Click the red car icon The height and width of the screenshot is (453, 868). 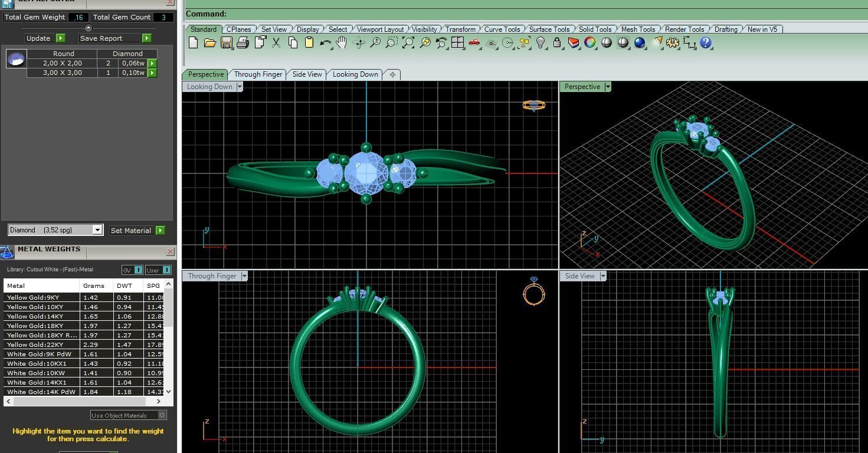coord(474,42)
